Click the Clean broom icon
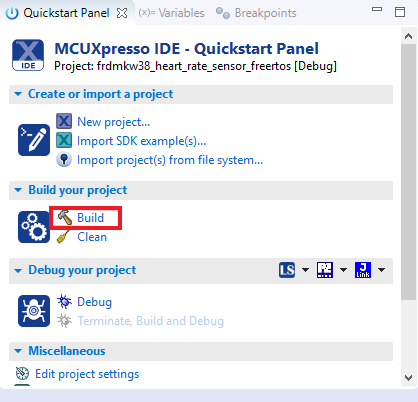This screenshot has width=418, height=402. coord(63,236)
